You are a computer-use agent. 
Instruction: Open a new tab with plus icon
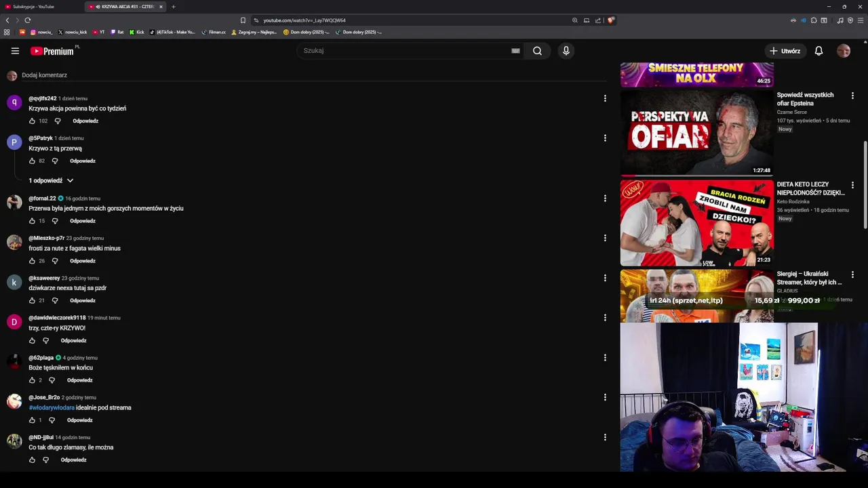(x=174, y=7)
